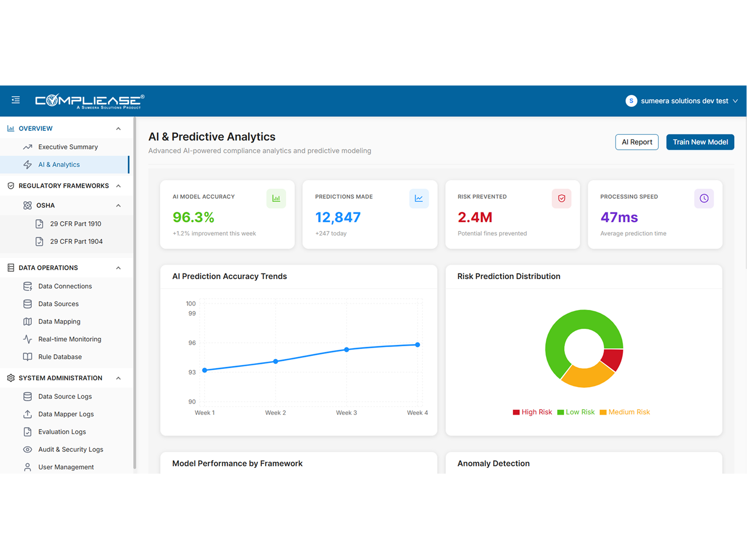The height and width of the screenshot is (560, 747).
Task: Open the sumeera solutions dev test account dropdown
Action: pos(682,100)
